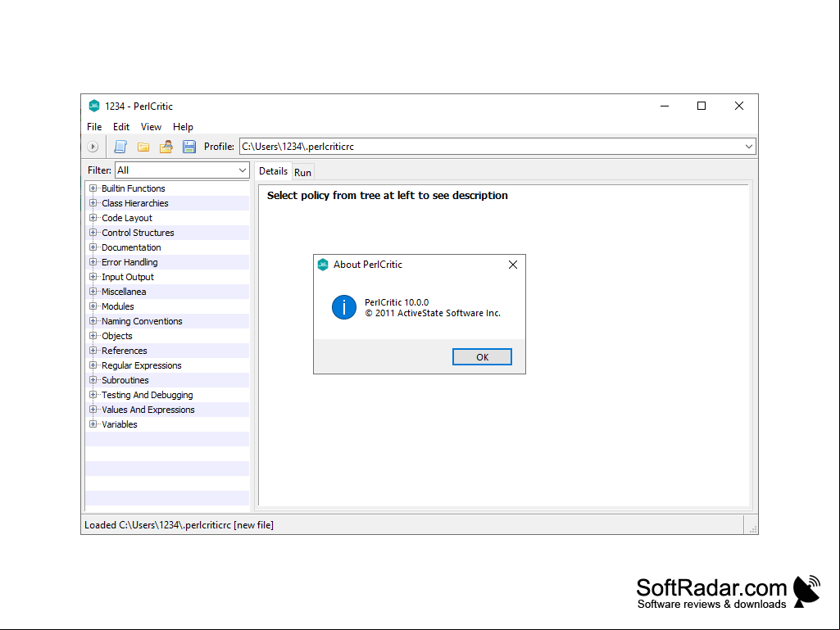Expand the Modules node
This screenshot has width=840, height=630.
[x=93, y=306]
